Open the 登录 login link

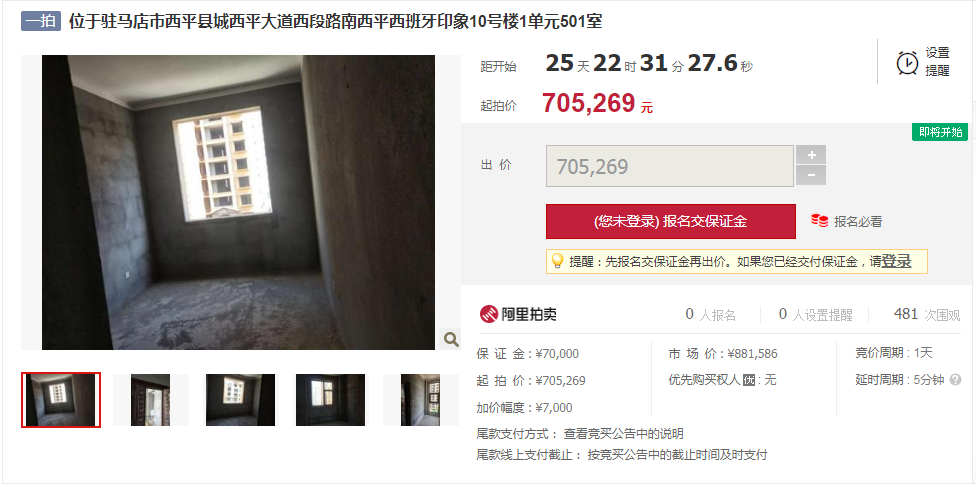(896, 262)
